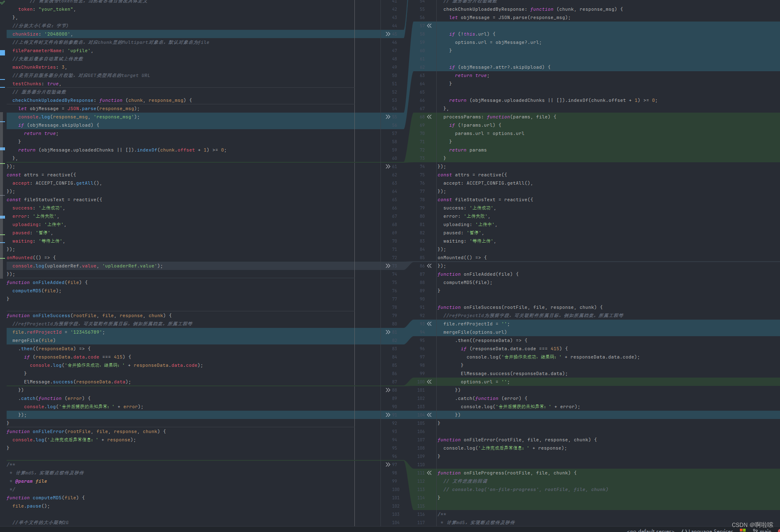Click left line number 104 in gutter
Viewport: 780px width, 532px height.
coord(396,522)
